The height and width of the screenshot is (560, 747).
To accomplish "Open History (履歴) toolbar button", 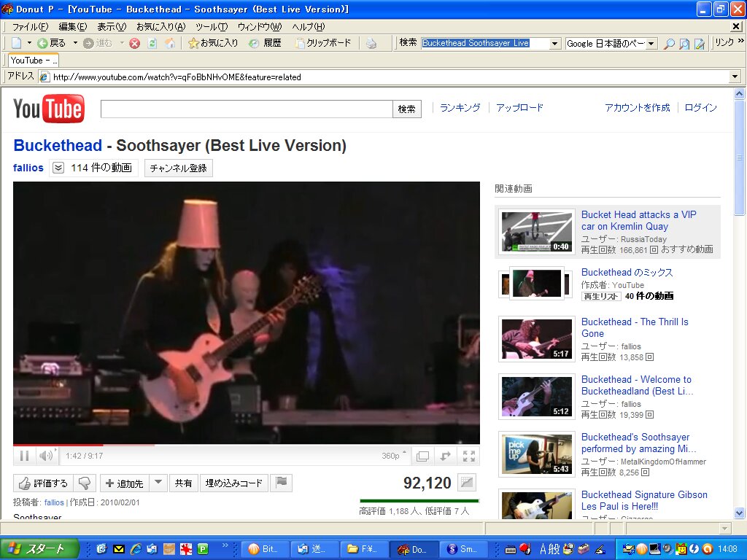I will coord(266,43).
